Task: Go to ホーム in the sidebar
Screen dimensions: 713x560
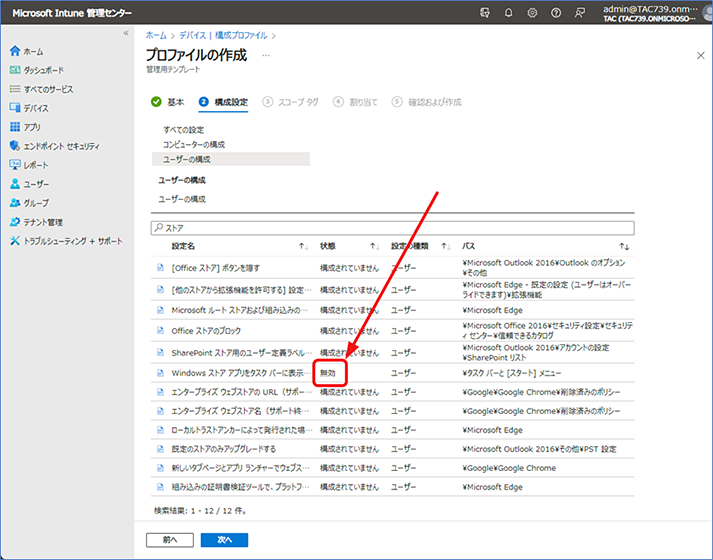Action: point(26,51)
